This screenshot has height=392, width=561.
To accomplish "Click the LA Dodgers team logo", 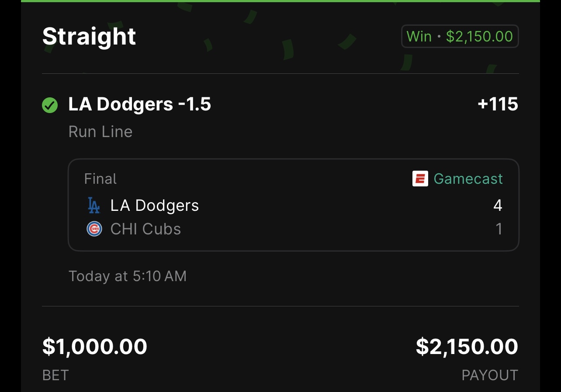I will point(94,206).
